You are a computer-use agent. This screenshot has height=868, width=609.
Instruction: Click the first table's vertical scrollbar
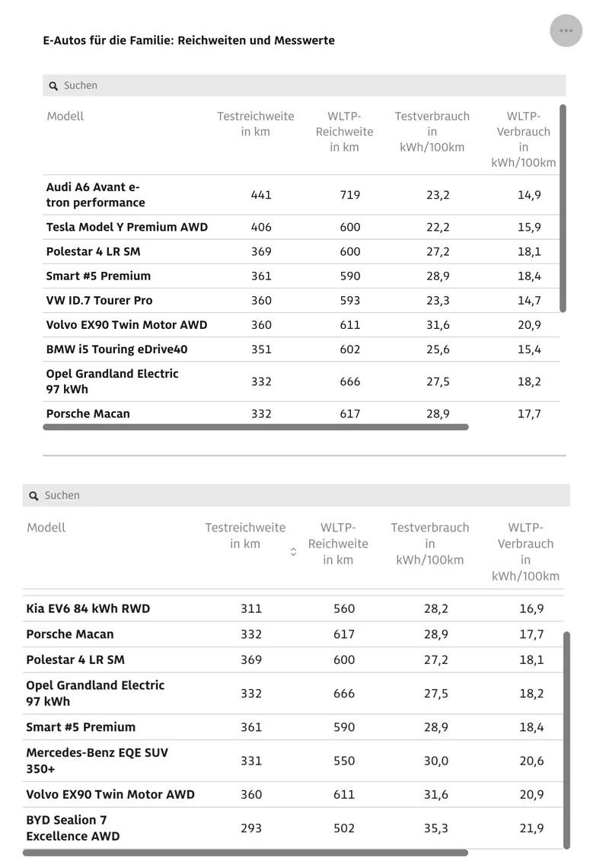(563, 208)
